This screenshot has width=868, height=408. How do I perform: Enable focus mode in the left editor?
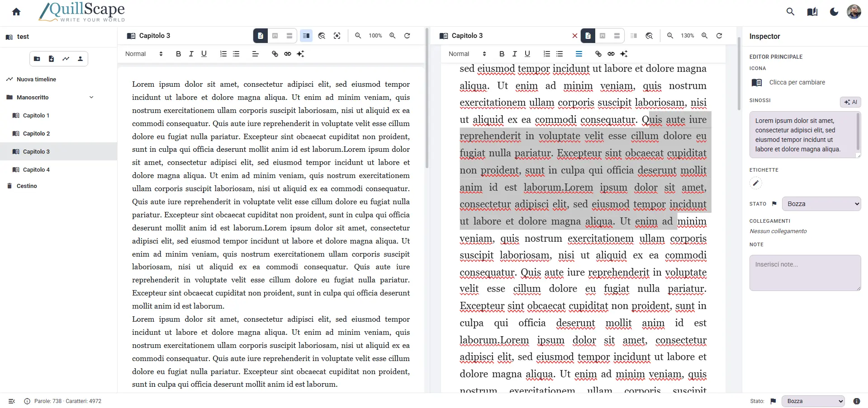(x=337, y=36)
